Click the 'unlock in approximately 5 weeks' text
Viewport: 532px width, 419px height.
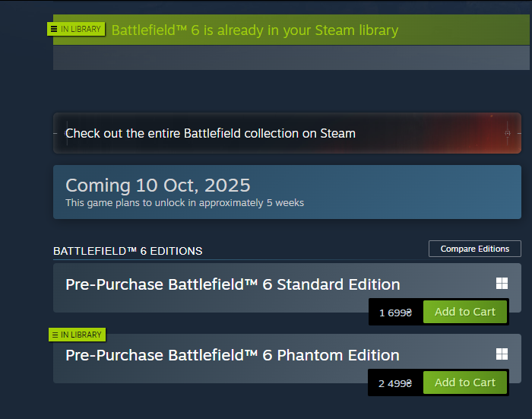[185, 203]
